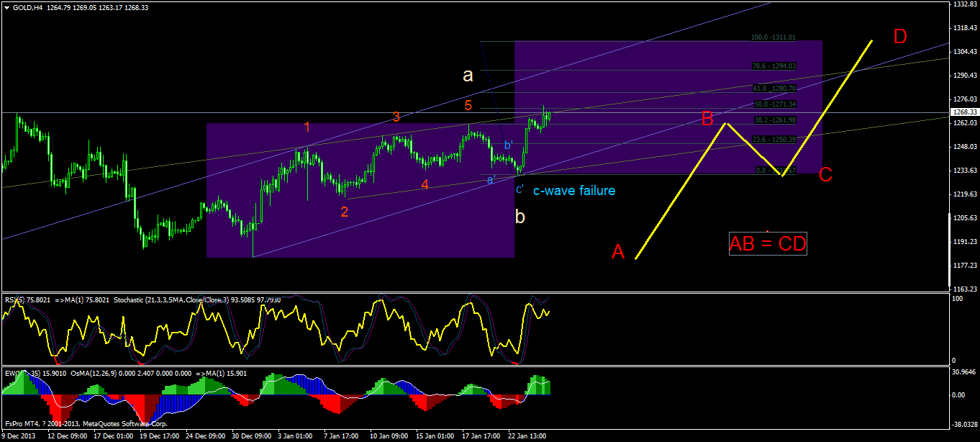Select the white lowercase 'b' wave label
This screenshot has width=980, height=442.
[x=520, y=215]
